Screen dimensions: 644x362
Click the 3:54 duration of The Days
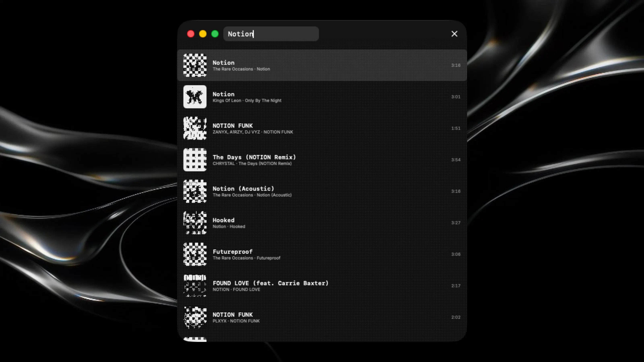point(455,160)
